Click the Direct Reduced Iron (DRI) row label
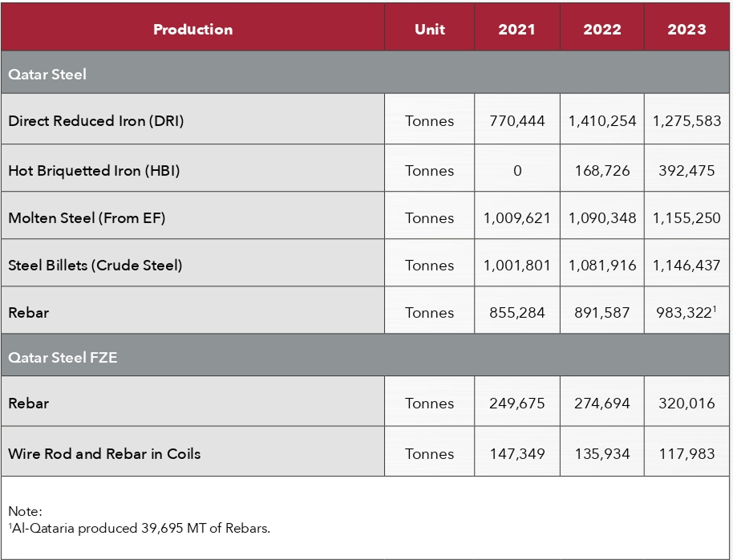 pos(95,121)
